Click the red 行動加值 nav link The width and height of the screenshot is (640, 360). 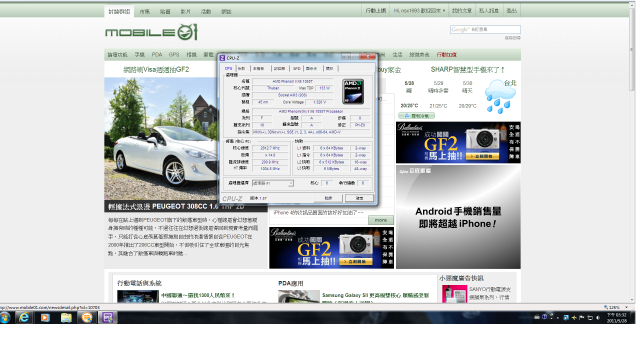(x=447, y=55)
